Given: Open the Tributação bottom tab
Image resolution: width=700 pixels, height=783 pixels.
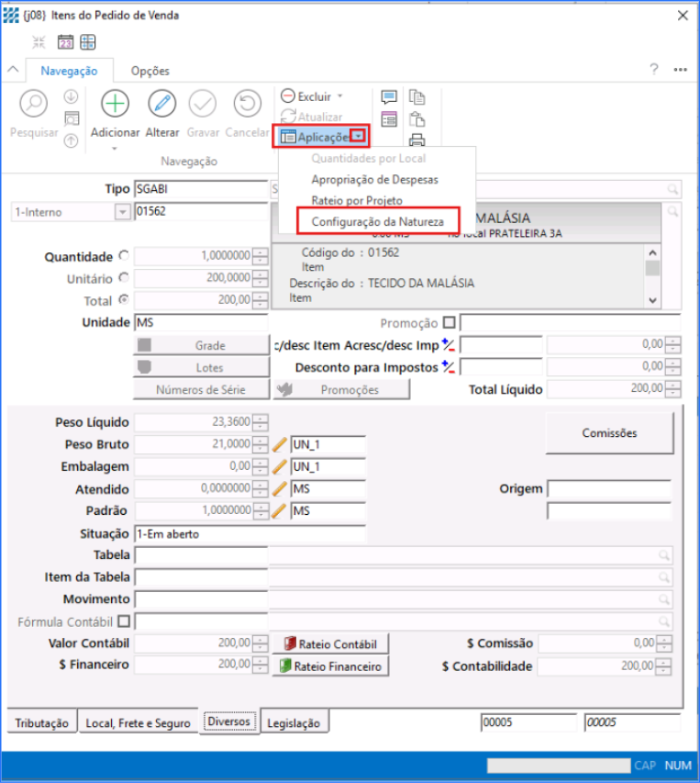Looking at the screenshot, I should coord(41,723).
